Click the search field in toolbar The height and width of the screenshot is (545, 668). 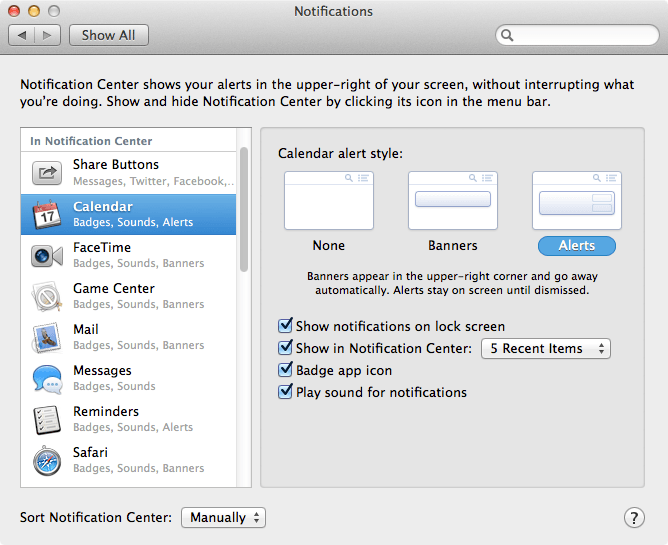coord(576,35)
